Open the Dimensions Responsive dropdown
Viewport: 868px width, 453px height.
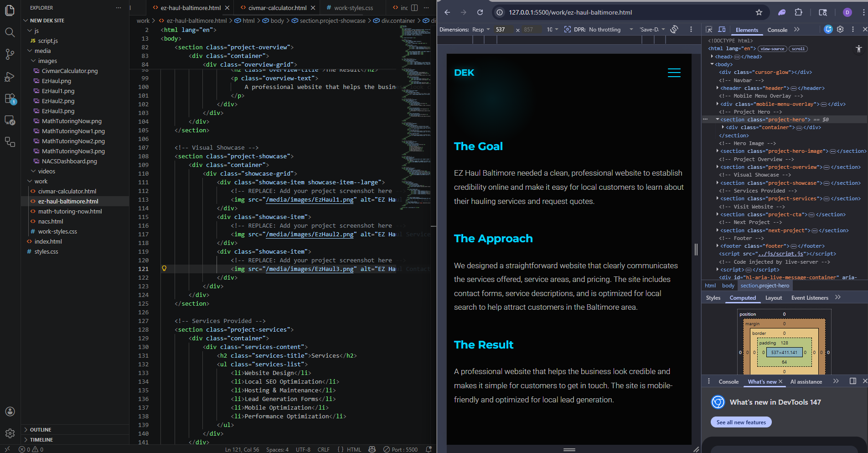[x=481, y=30]
